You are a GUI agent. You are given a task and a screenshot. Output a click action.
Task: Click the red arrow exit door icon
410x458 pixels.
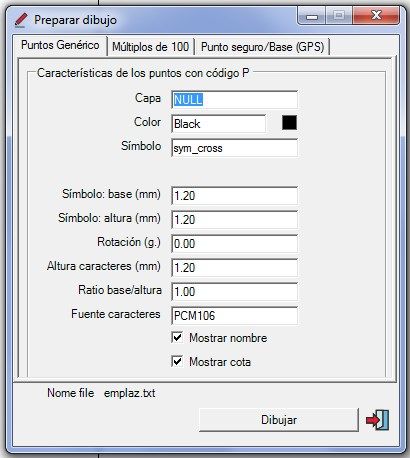point(377,420)
